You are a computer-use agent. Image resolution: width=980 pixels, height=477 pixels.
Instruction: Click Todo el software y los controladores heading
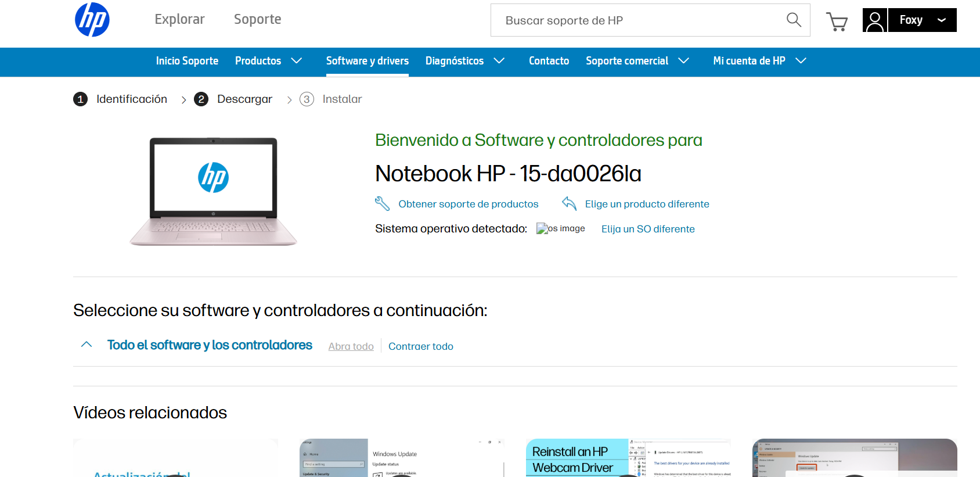pos(210,345)
